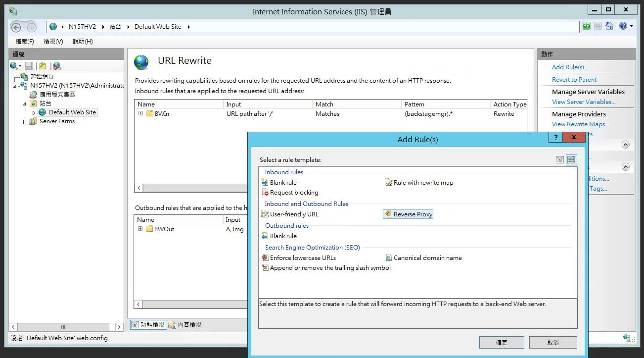
Task: Select the Canonical domain name template
Action: coord(423,257)
